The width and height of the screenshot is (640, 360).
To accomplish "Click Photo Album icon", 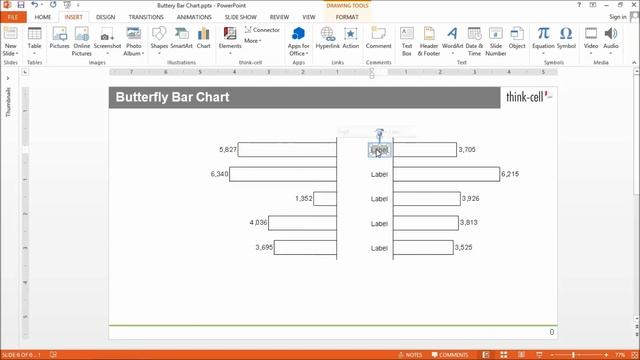I will coord(133,34).
